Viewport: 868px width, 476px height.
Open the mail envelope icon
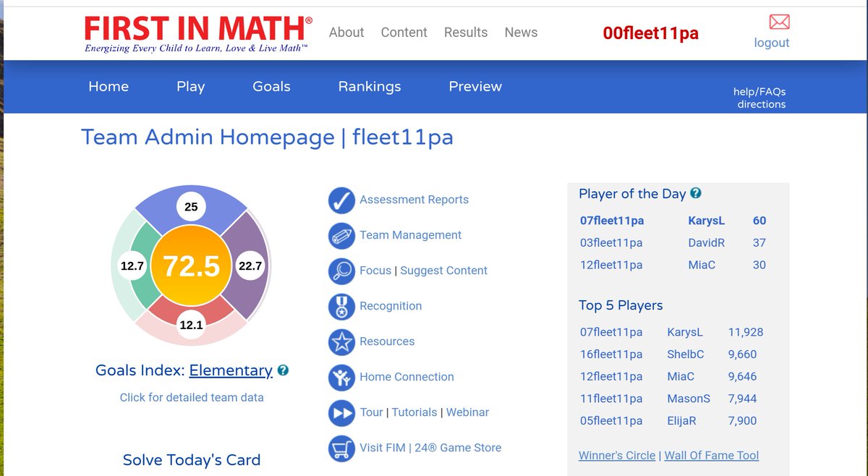click(x=779, y=22)
